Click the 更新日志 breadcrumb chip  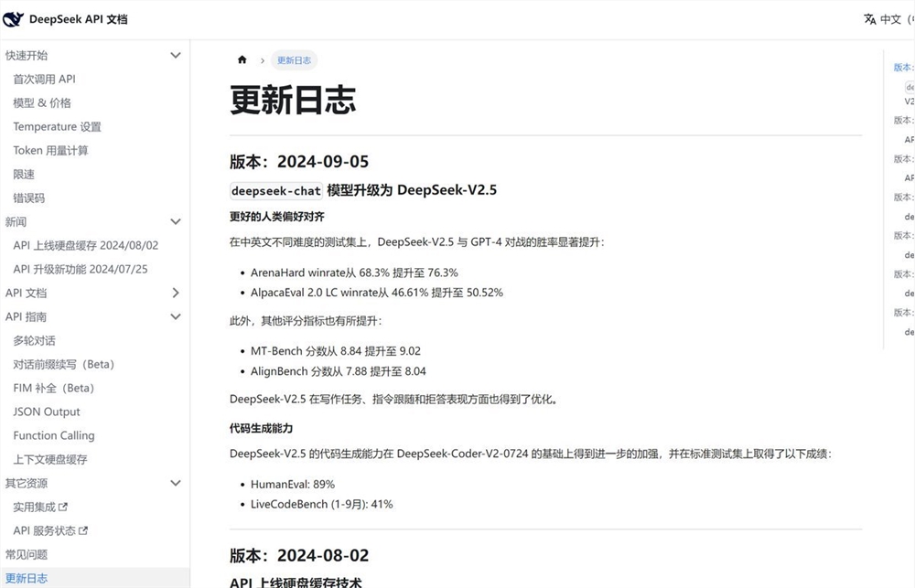pos(294,59)
